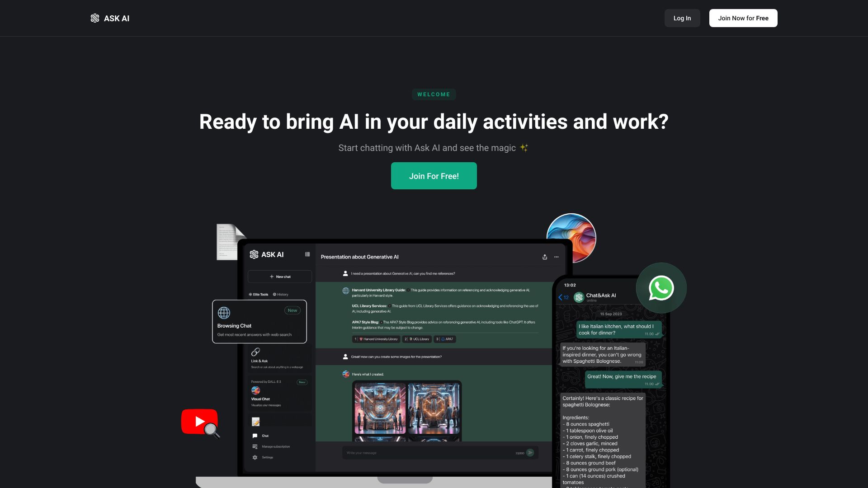
Task: Select the Link & Ask icon
Action: (255, 352)
